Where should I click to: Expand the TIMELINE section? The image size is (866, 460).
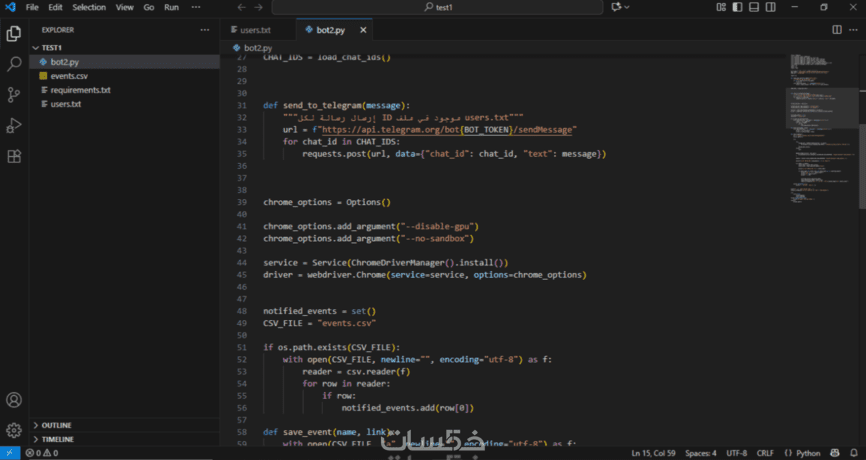tap(57, 439)
